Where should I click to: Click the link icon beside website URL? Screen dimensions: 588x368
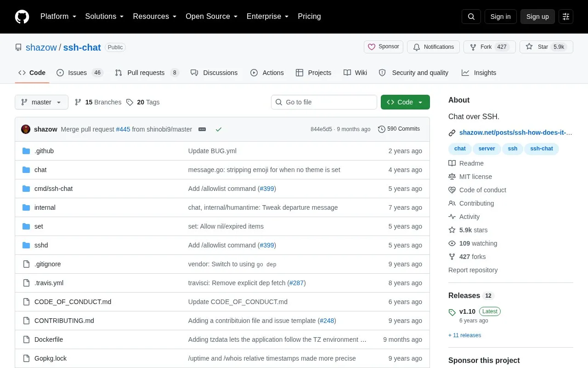click(x=452, y=133)
